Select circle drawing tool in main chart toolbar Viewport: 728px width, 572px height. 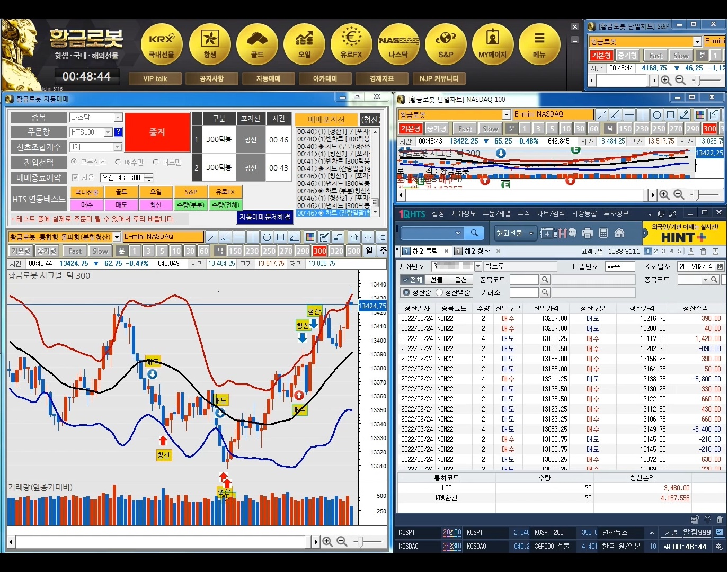[x=267, y=237]
